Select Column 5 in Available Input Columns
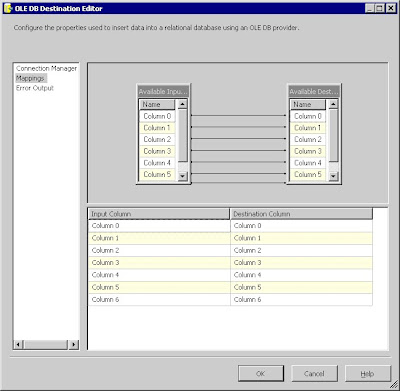Viewport: 400px width, 391px height. pyautogui.click(x=157, y=175)
